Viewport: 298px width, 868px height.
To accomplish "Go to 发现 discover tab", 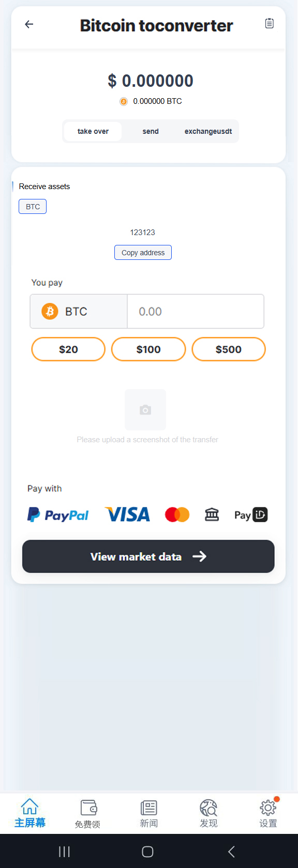I will click(x=208, y=814).
